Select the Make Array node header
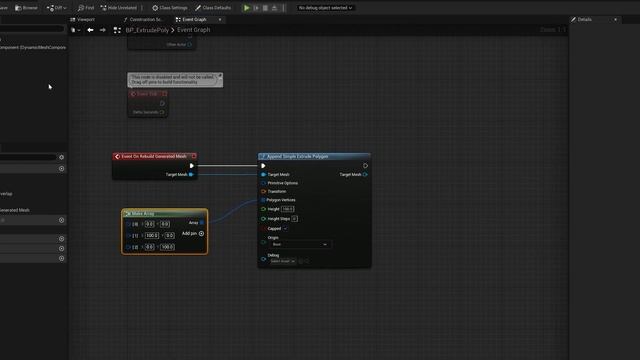Image resolution: width=640 pixels, height=360 pixels. tap(164, 213)
